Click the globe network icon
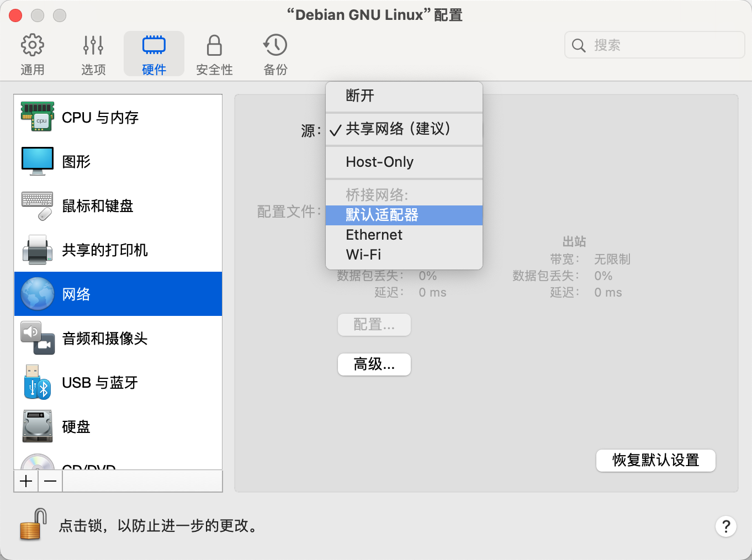The height and width of the screenshot is (560, 752). [x=38, y=294]
